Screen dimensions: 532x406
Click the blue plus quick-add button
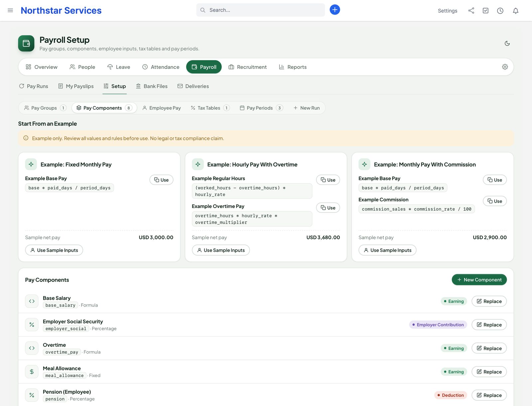pyautogui.click(x=335, y=10)
